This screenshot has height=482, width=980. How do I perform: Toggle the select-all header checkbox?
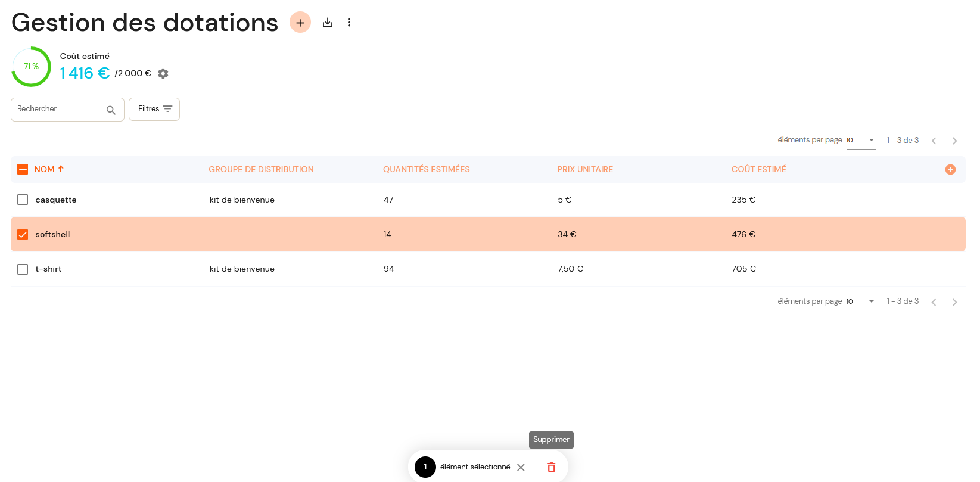pos(23,169)
